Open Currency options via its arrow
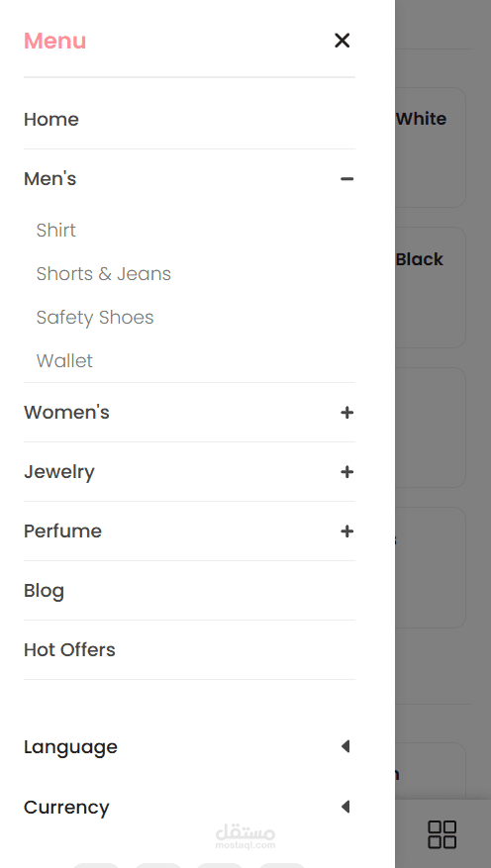Image resolution: width=491 pixels, height=868 pixels. point(345,807)
